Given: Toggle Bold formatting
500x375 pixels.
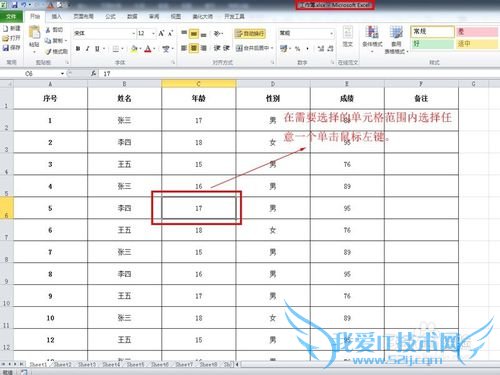Looking at the screenshot, I should pyautogui.click(x=78, y=49).
